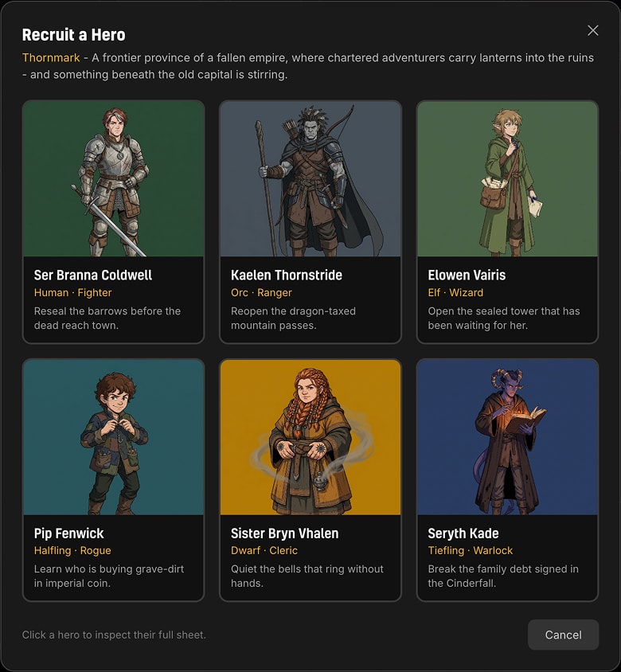Click 'Quiet the bells' quest text
This screenshot has height=672, width=621.
307,576
